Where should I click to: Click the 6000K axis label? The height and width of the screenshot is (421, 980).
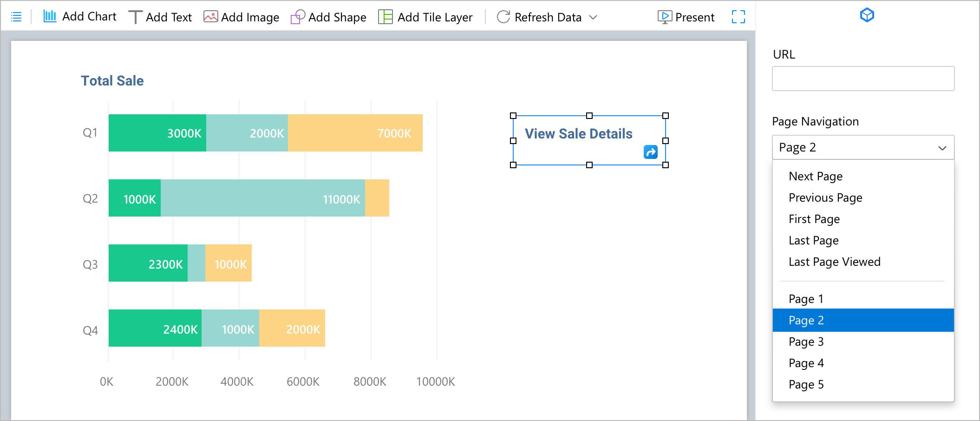[303, 382]
